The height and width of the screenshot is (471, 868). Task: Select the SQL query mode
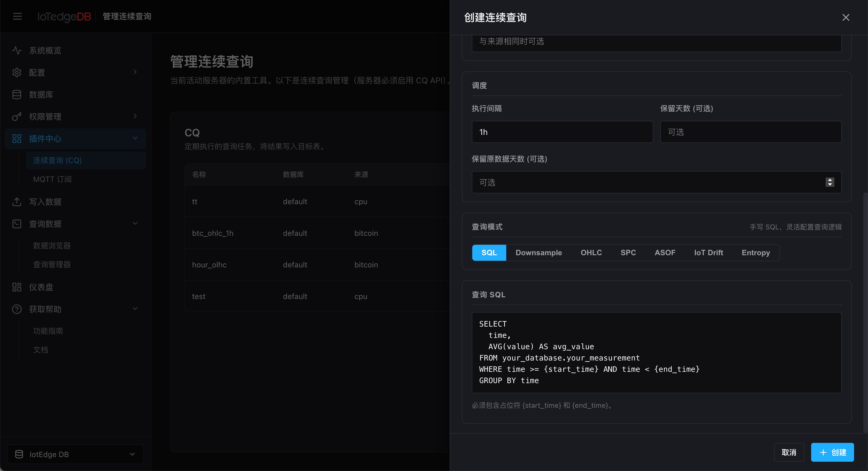[489, 253]
